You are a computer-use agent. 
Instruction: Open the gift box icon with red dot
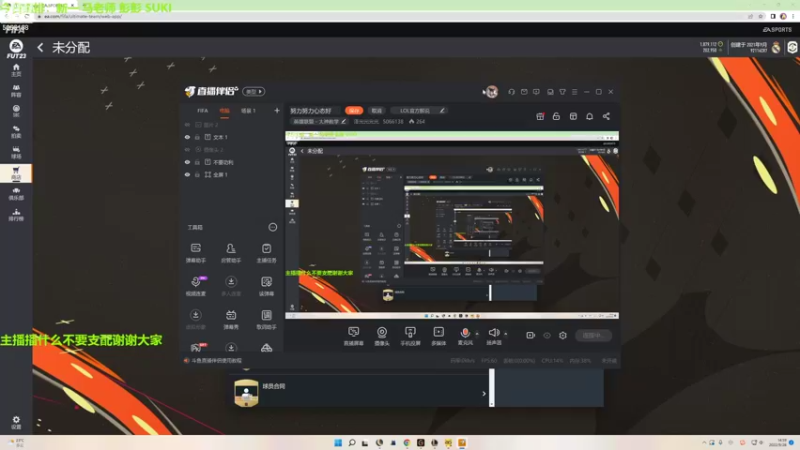tap(540, 116)
